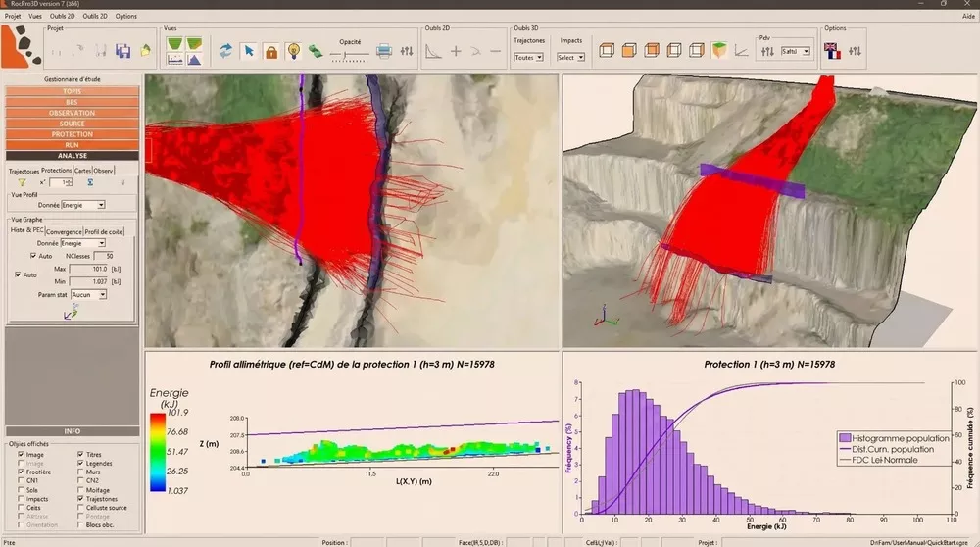Toggle the Legendes checkbox

click(80, 464)
